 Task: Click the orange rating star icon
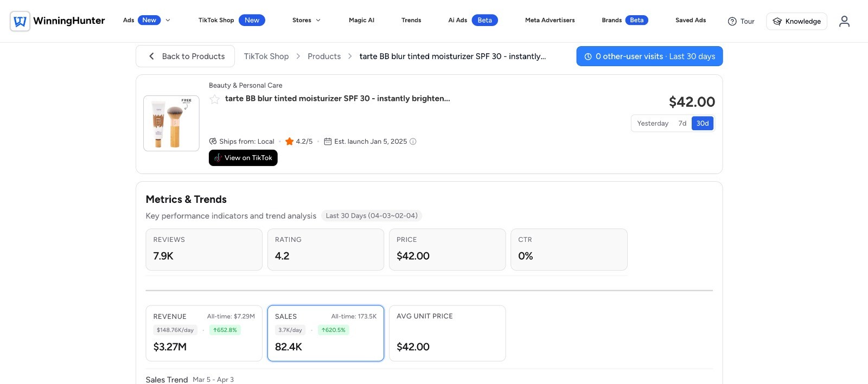[x=289, y=142]
